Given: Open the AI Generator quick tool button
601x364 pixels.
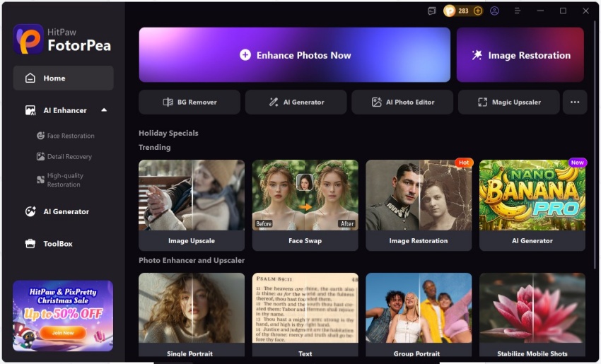Looking at the screenshot, I should [x=296, y=102].
